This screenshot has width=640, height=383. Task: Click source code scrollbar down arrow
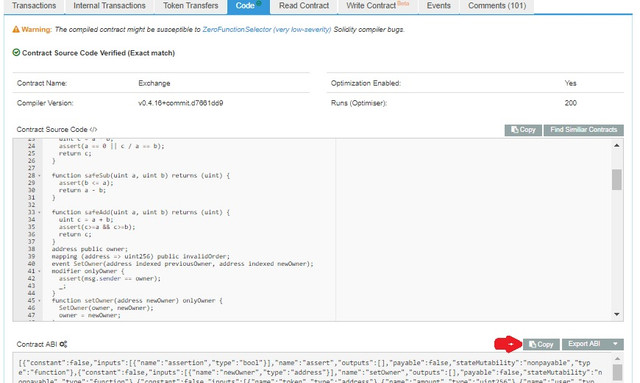617,314
